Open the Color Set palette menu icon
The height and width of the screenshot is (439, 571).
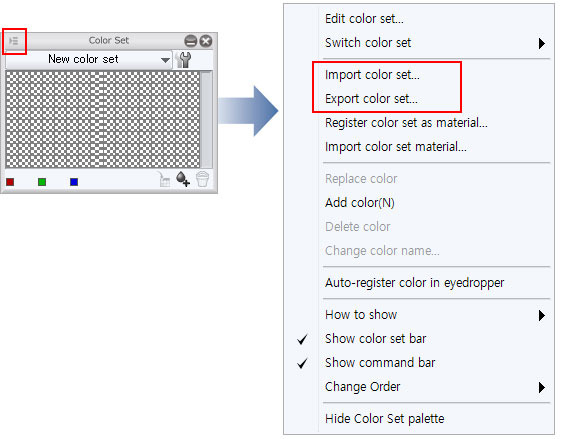click(14, 41)
